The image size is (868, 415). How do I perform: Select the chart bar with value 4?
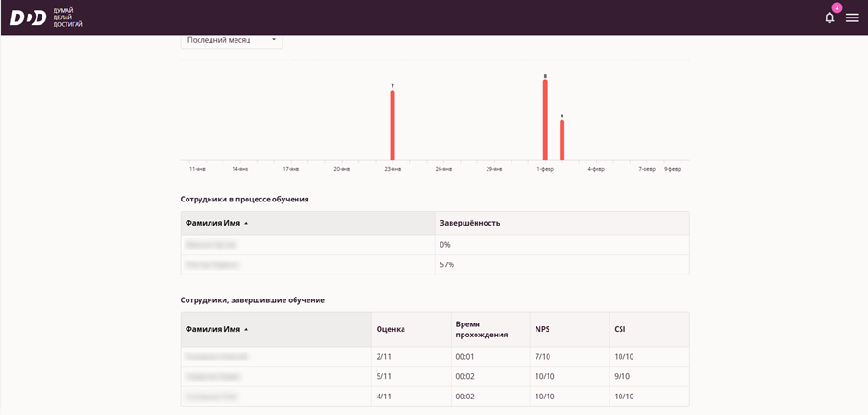pyautogui.click(x=561, y=140)
